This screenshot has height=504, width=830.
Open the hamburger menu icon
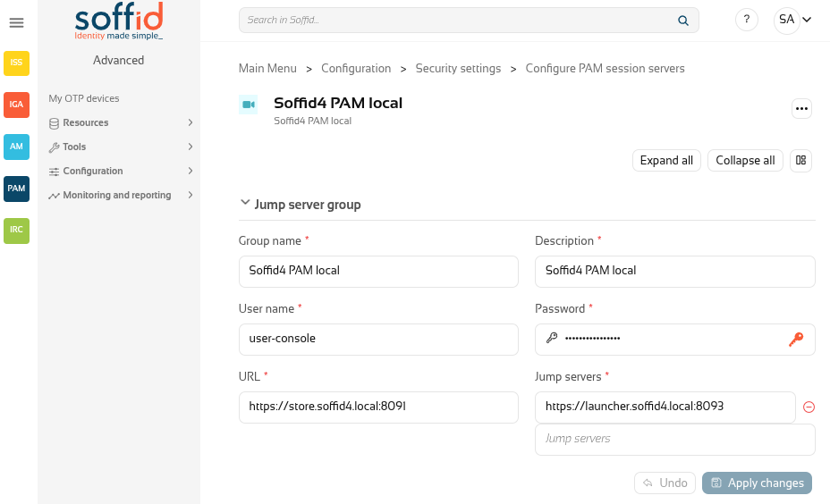[x=16, y=22]
